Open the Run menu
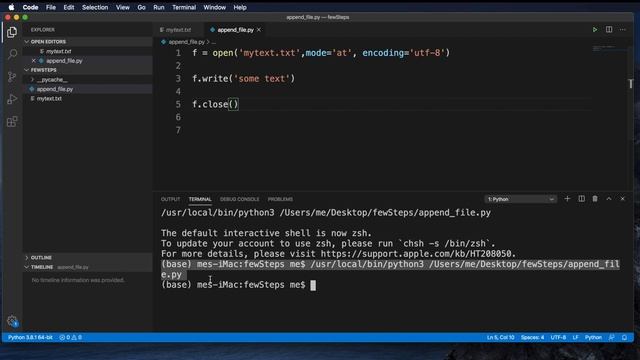Viewport: 640px width, 360px height. click(158, 7)
